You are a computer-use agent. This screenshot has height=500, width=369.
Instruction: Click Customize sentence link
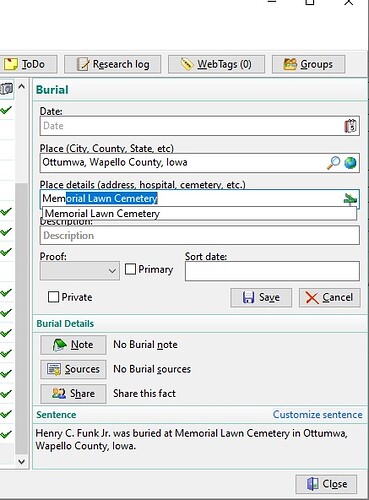(x=317, y=415)
